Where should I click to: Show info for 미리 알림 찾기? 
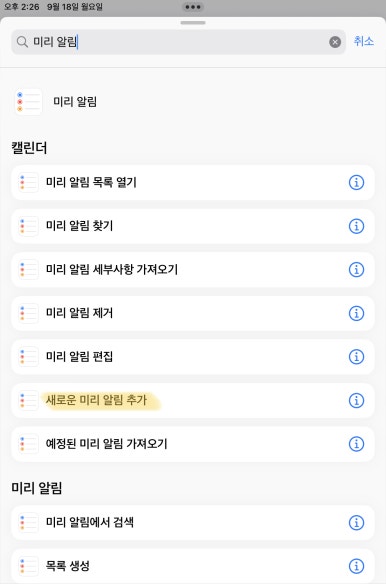356,226
